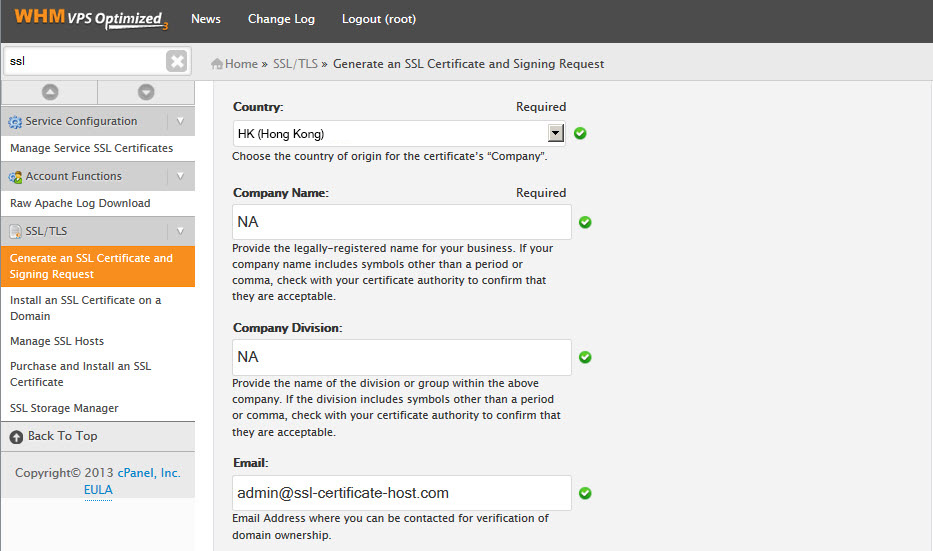
Task: Clear the search box with X icon
Action: tap(177, 62)
